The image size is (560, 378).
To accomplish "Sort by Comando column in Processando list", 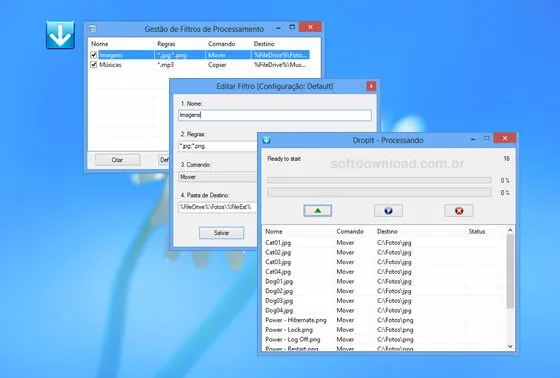I will pos(350,232).
